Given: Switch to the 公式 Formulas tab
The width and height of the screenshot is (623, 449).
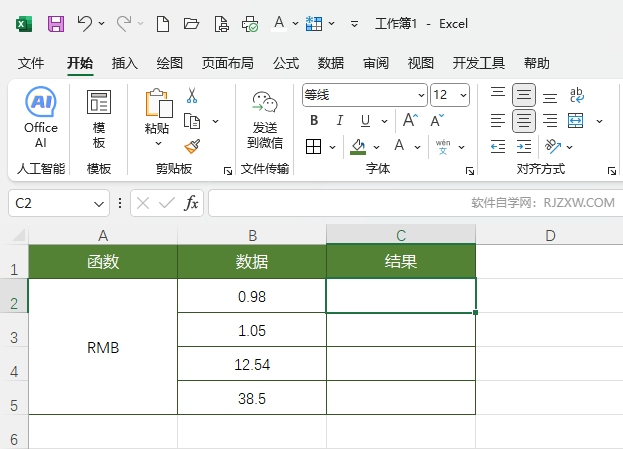Looking at the screenshot, I should coord(286,63).
